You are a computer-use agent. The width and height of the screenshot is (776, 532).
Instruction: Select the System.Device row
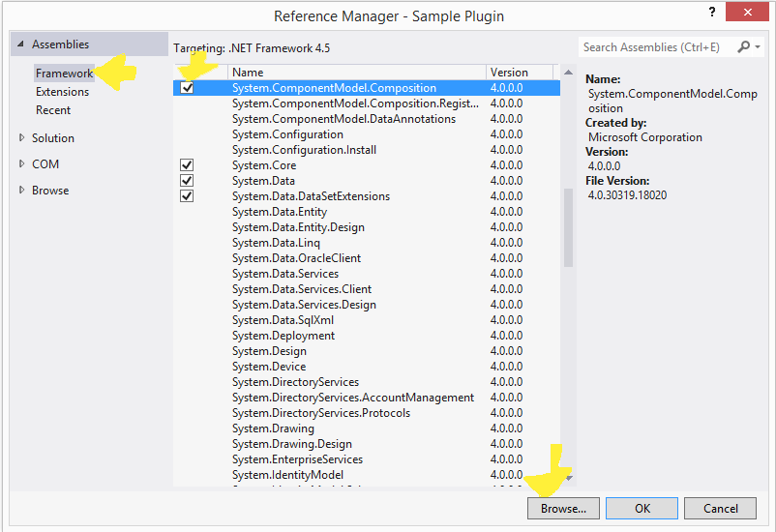click(367, 367)
